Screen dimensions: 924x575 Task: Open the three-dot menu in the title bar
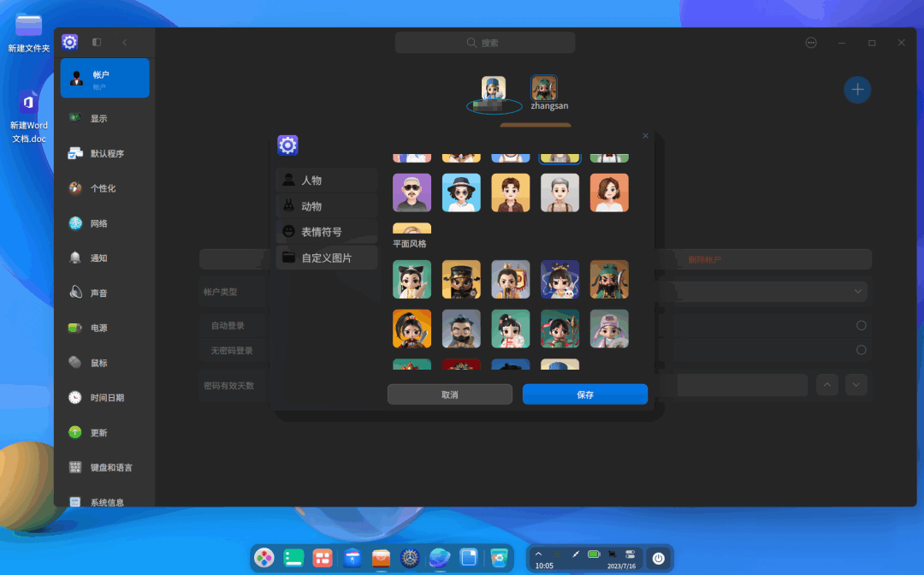(811, 43)
